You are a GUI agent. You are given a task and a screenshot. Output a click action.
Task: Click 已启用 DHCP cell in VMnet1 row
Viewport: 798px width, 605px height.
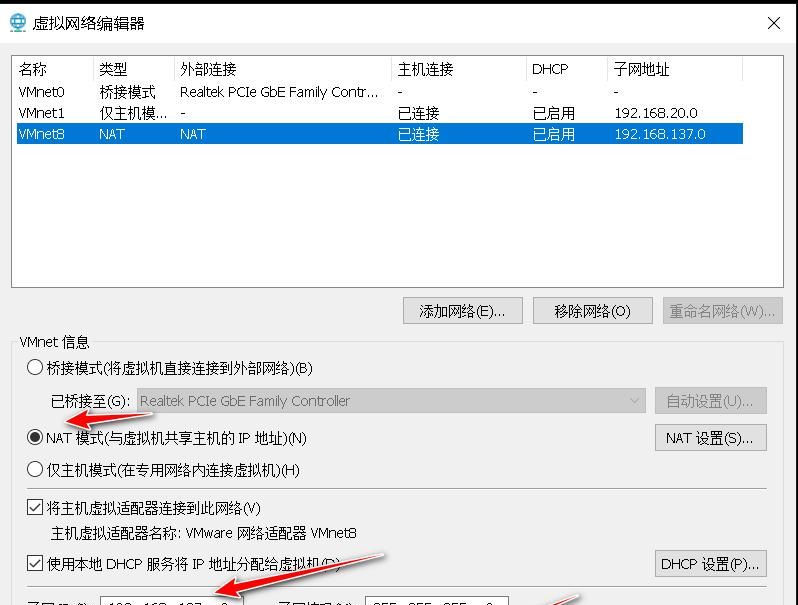click(x=554, y=113)
